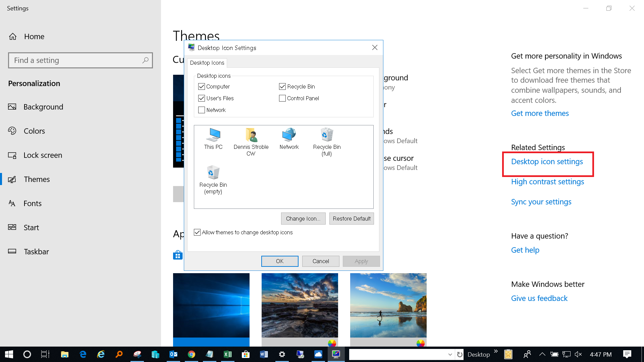Toggle the Computer desktop icon checkbox
This screenshot has width=644, height=362.
[202, 86]
